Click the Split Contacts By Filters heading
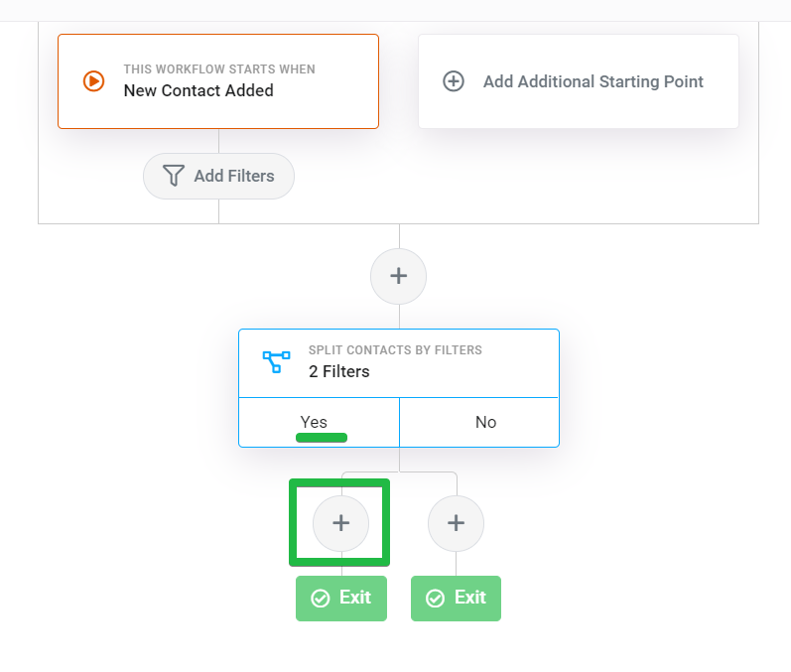Screen dimensions: 791x672 pyautogui.click(x=395, y=350)
